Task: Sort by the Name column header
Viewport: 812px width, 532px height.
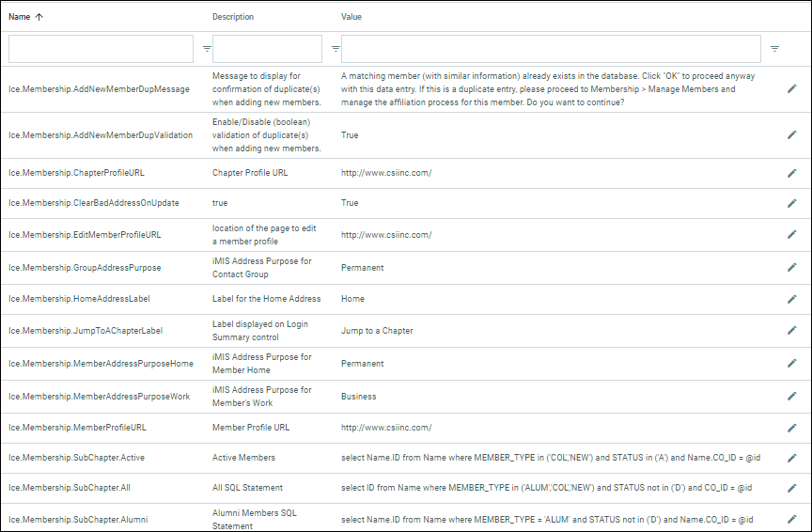Action: [x=19, y=16]
